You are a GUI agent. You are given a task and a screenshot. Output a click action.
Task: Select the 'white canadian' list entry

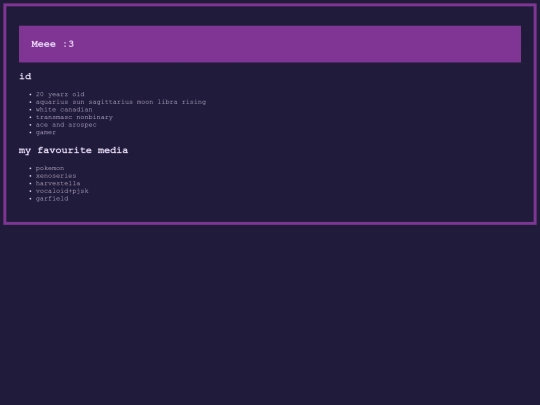coord(64,110)
